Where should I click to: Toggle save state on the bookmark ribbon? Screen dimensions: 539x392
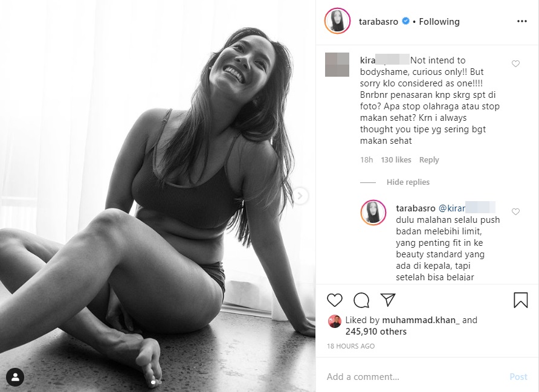tap(521, 299)
